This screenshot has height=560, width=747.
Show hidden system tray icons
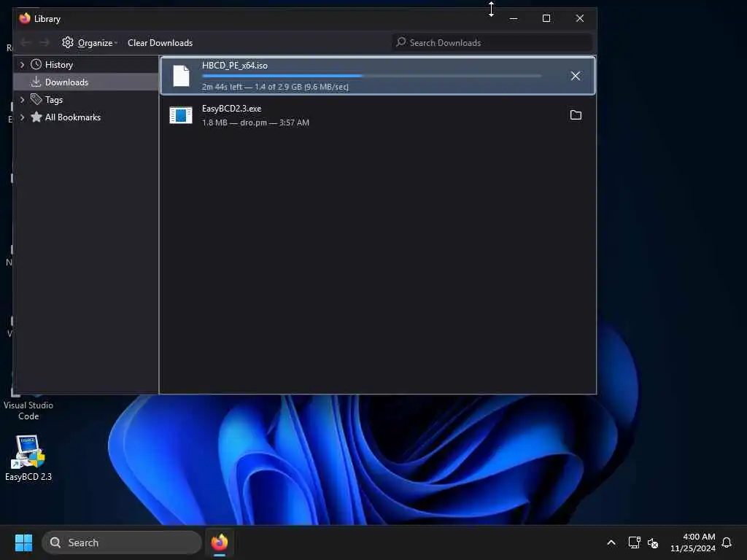coord(611,542)
